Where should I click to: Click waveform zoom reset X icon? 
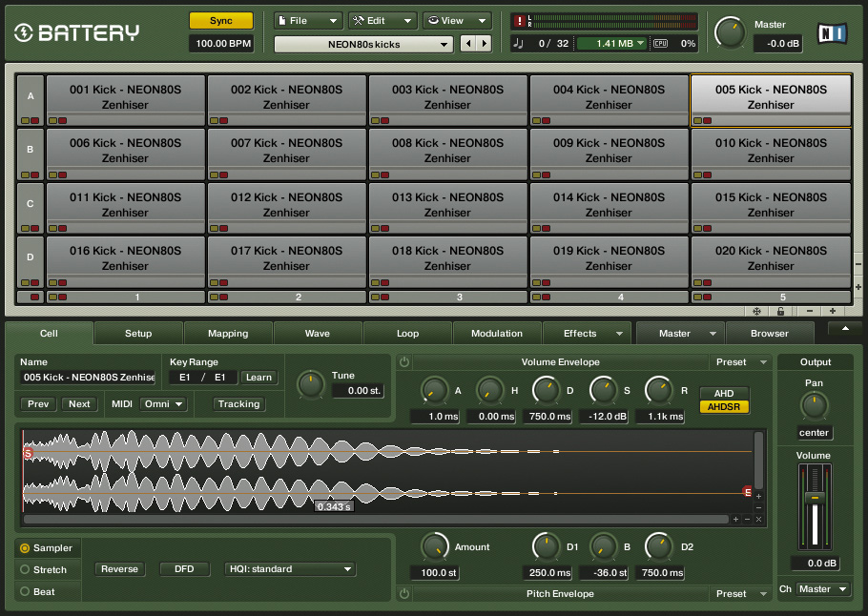pyautogui.click(x=758, y=519)
